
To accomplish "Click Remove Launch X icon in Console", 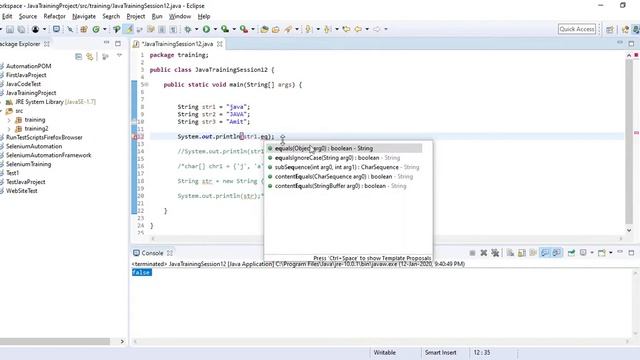I will (x=484, y=253).
